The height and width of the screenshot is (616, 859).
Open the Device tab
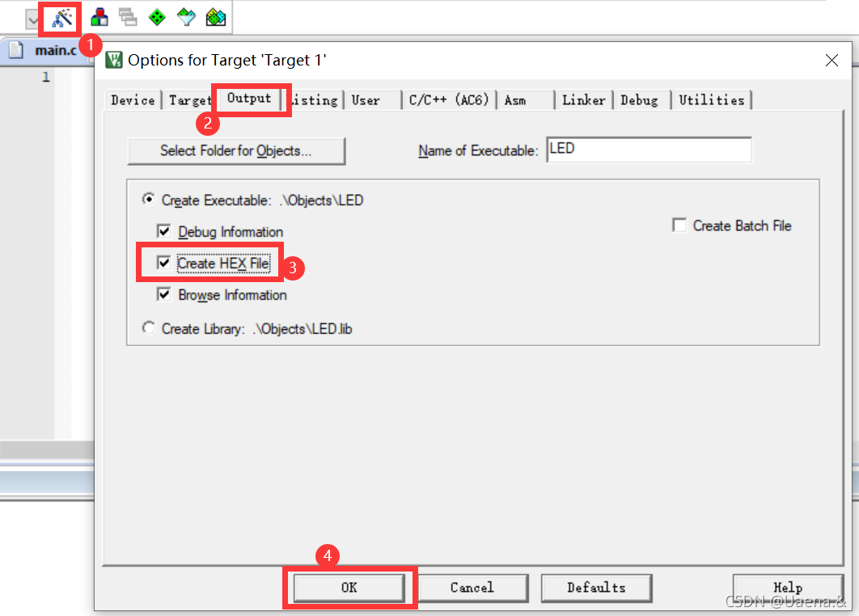tap(133, 100)
